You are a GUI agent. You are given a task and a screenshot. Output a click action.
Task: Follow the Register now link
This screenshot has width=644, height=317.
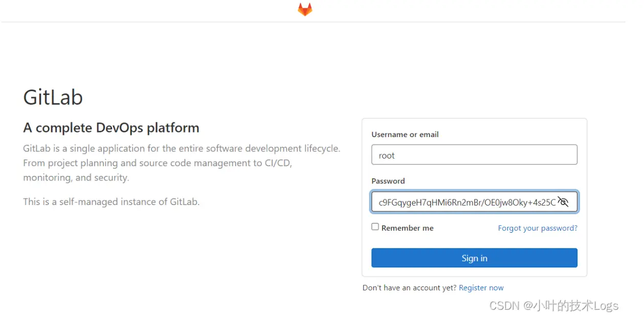tap(481, 288)
